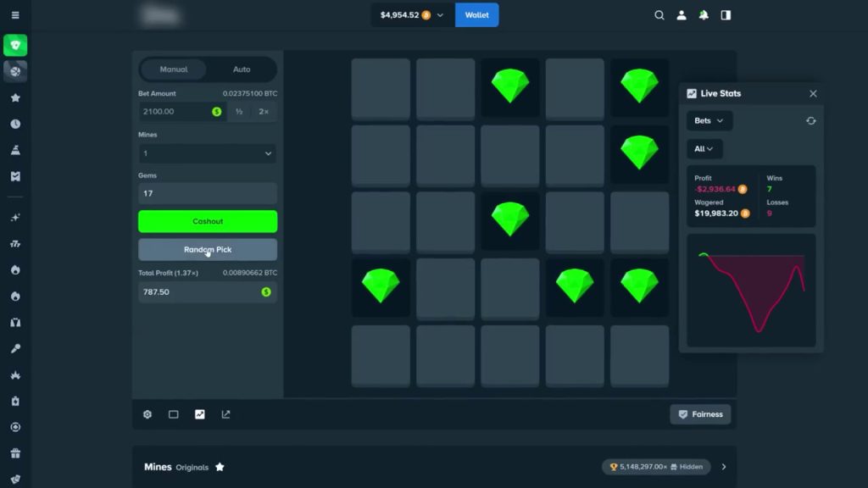Switch to Sports via the basketball icon
The height and width of the screenshot is (488, 868).
pyautogui.click(x=15, y=71)
